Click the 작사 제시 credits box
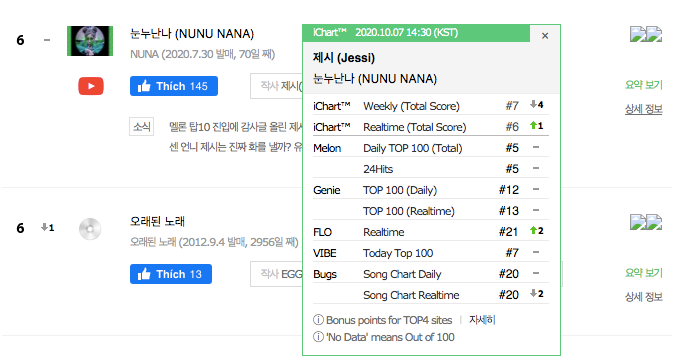Image resolution: width=680 pixels, height=362 pixels. point(276,86)
